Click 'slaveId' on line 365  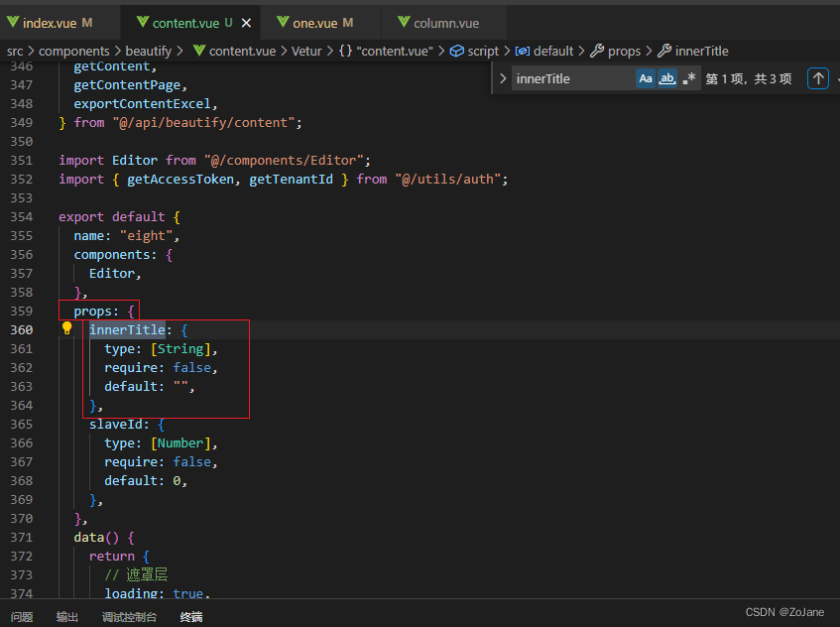116,425
